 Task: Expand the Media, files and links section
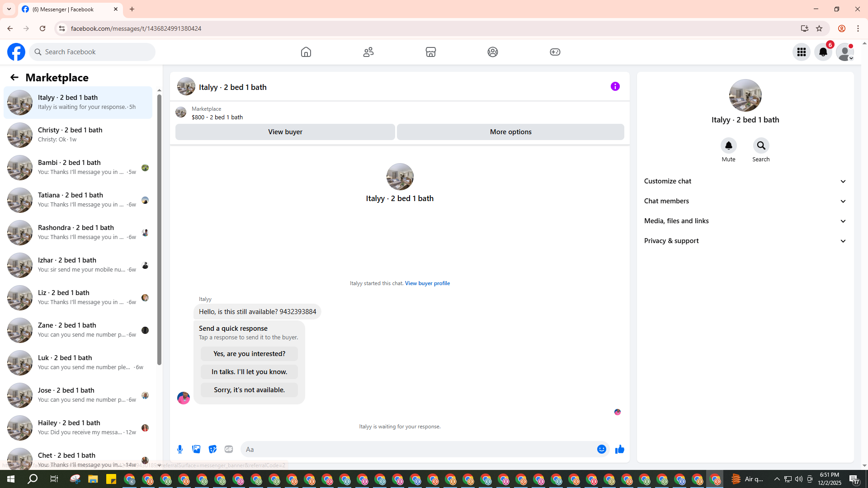[x=745, y=221]
